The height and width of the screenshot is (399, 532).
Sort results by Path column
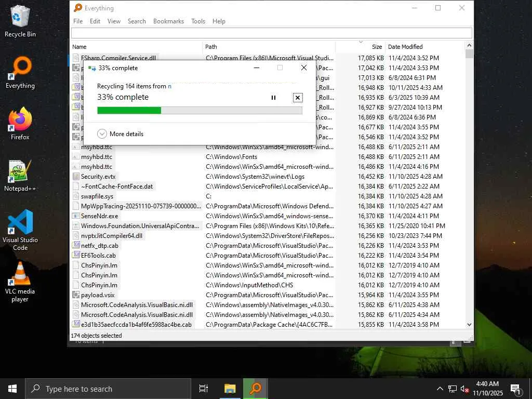click(x=270, y=47)
